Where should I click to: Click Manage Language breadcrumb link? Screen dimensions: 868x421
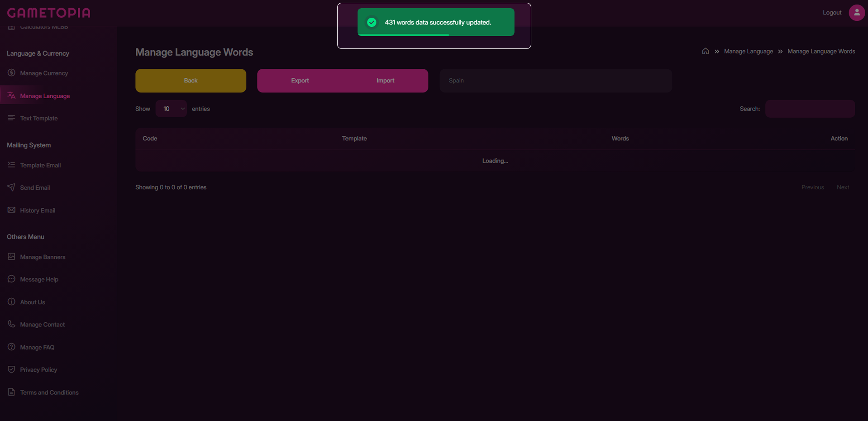[748, 51]
